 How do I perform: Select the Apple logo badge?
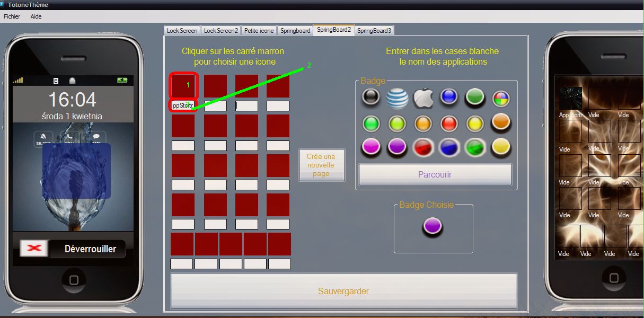click(x=424, y=98)
